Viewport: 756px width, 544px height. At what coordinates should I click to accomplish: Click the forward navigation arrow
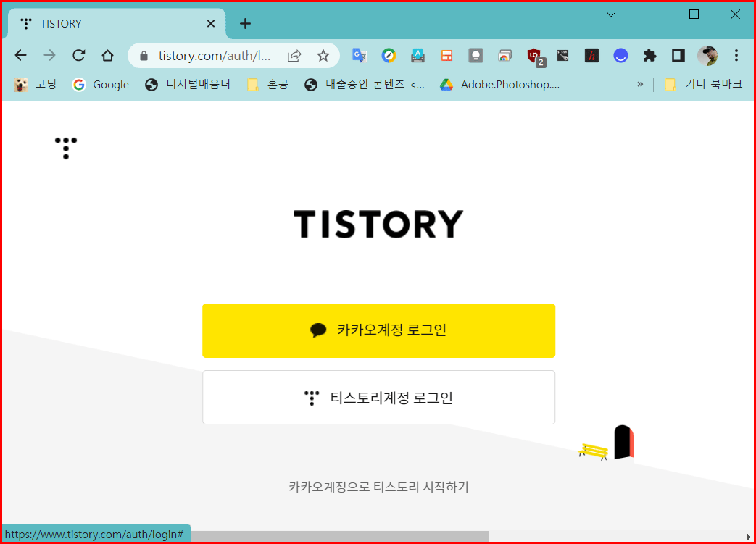[50, 55]
